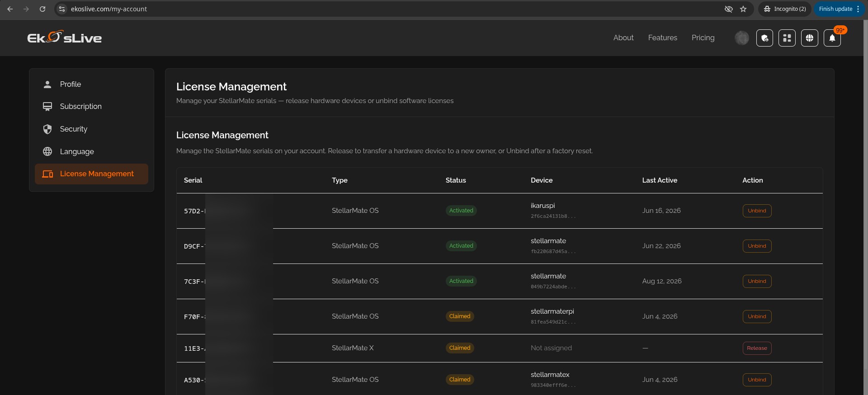Screen dimensions: 868x395
Task: Click the serial starting with A530
Action: (x=195, y=380)
